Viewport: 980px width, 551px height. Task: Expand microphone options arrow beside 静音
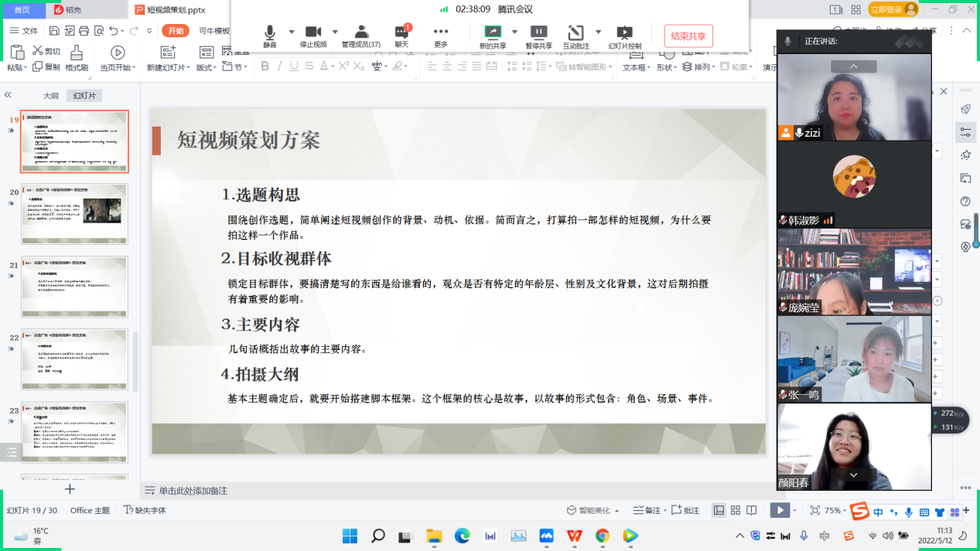pos(292,32)
